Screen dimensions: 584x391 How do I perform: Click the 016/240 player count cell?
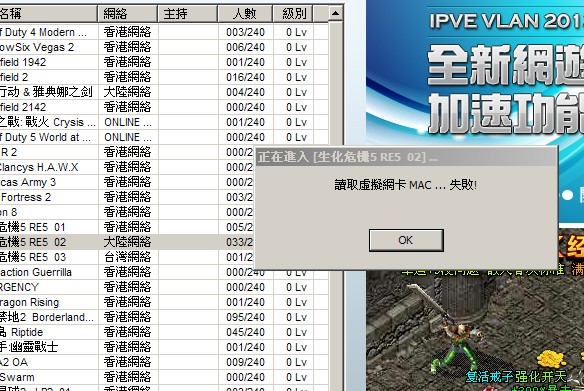245,77
